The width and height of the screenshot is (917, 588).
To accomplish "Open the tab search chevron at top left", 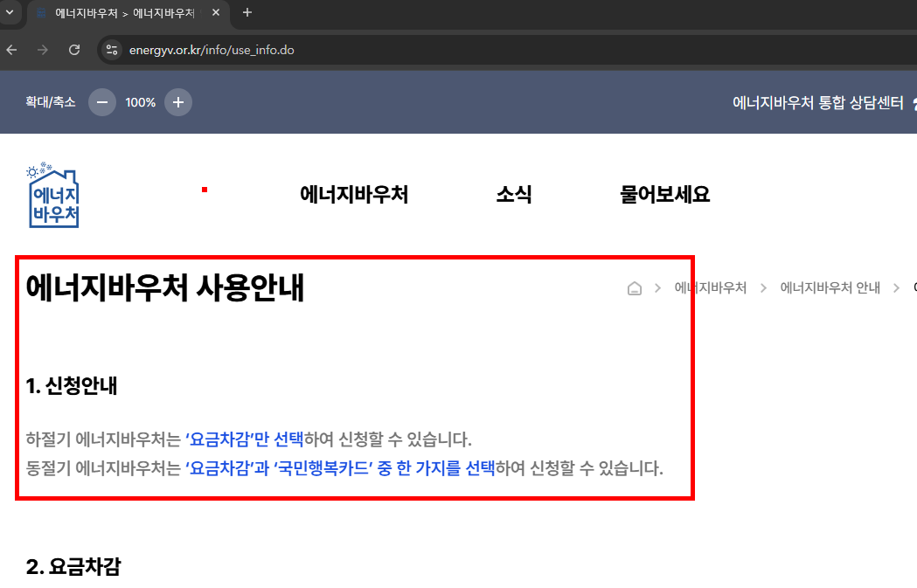I will click(x=10, y=13).
